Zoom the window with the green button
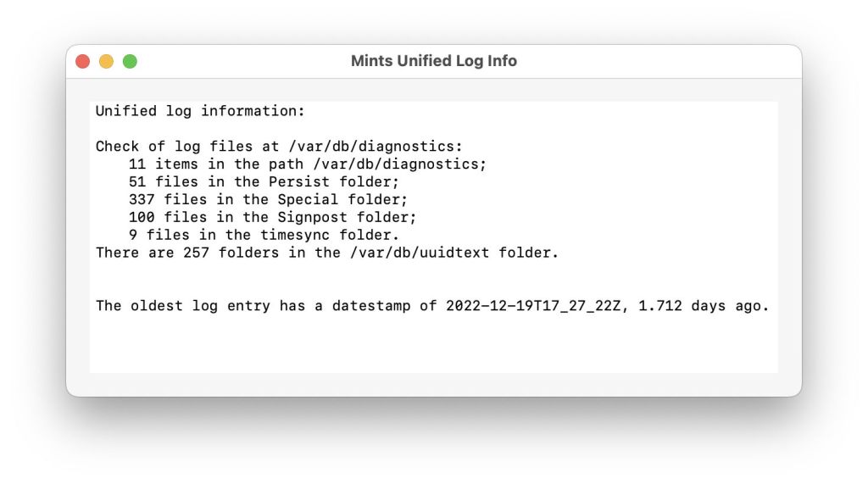 [130, 61]
